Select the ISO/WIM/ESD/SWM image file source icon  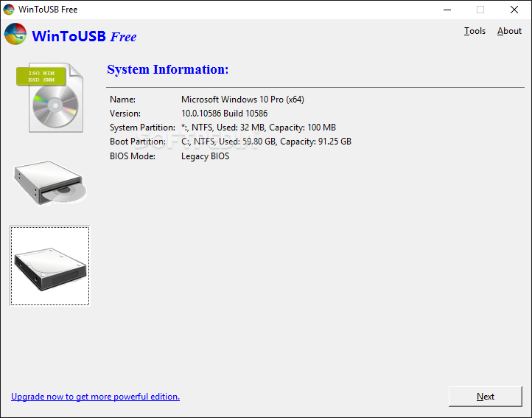50,98
